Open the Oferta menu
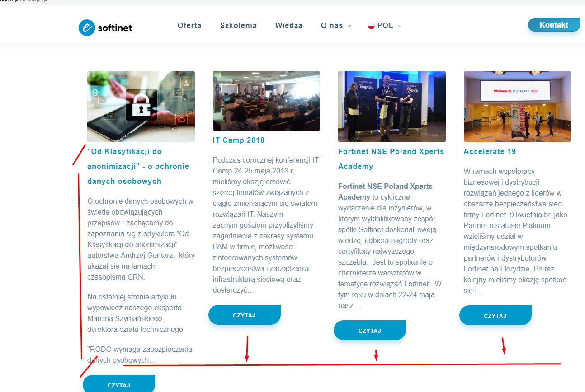585x392 pixels. pyautogui.click(x=189, y=25)
